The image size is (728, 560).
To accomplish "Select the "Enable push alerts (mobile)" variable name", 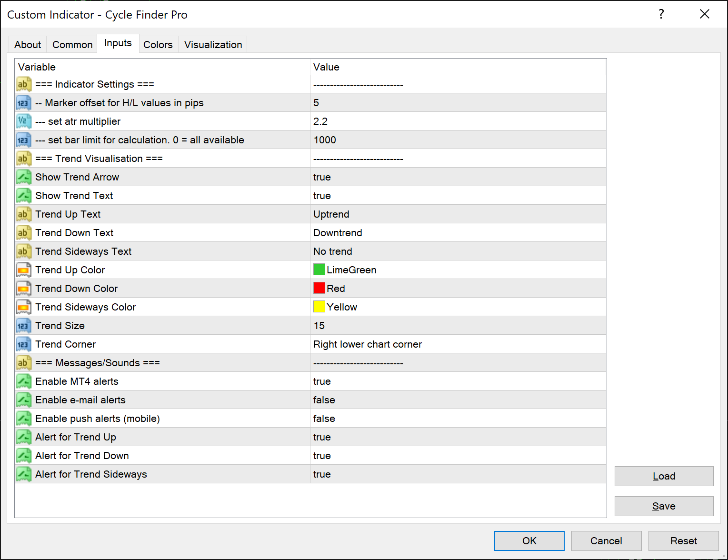I will click(98, 419).
